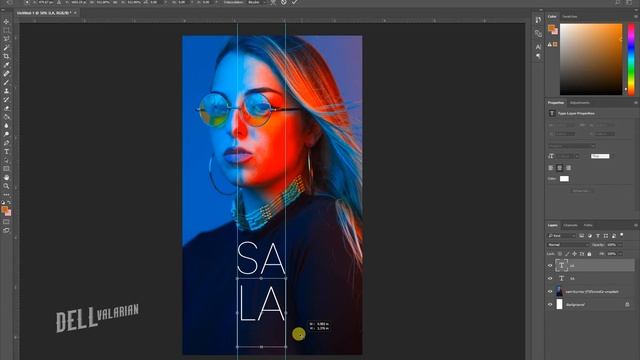
Task: Cancel the transform in options bar
Action: point(284,2)
